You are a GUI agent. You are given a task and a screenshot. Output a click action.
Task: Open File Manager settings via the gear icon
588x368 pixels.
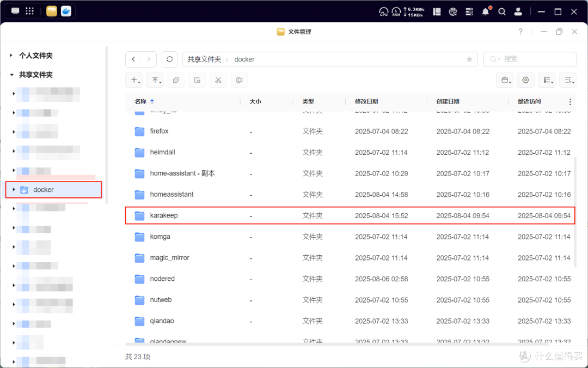tap(525, 80)
